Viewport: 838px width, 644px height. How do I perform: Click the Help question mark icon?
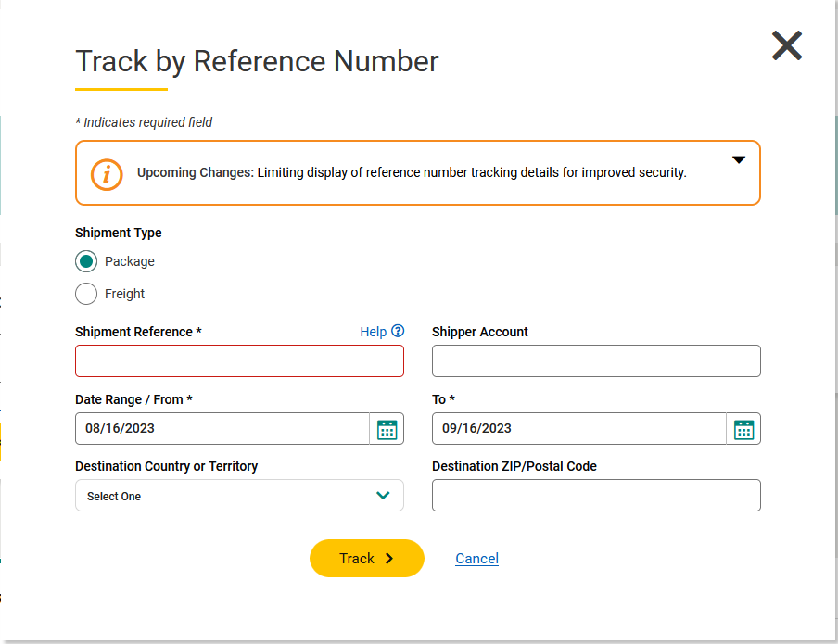(398, 331)
